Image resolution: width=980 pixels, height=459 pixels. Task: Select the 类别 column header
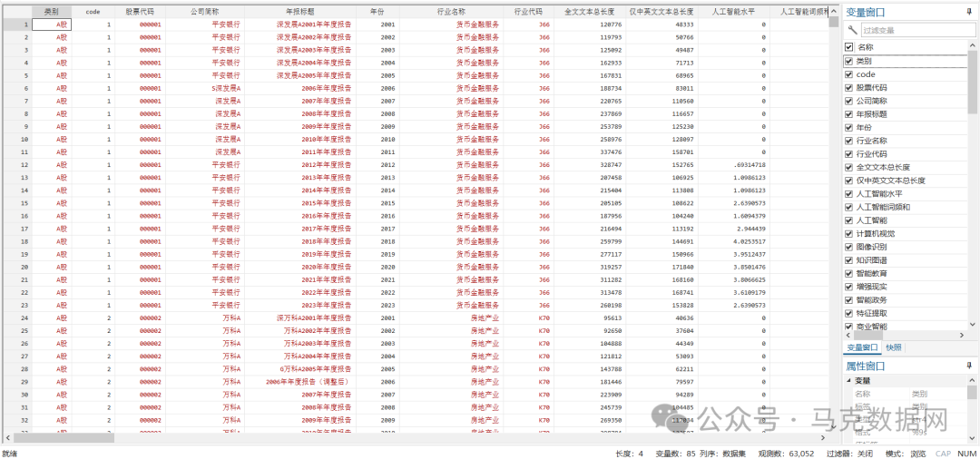pyautogui.click(x=52, y=11)
